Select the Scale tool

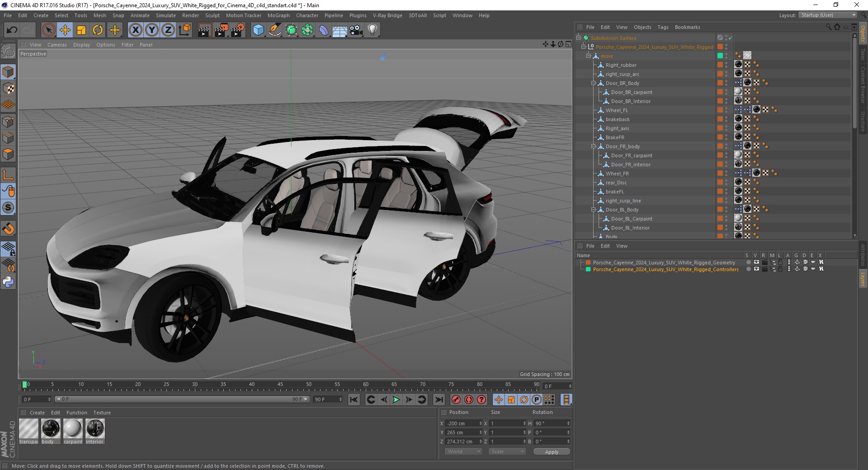(81, 30)
